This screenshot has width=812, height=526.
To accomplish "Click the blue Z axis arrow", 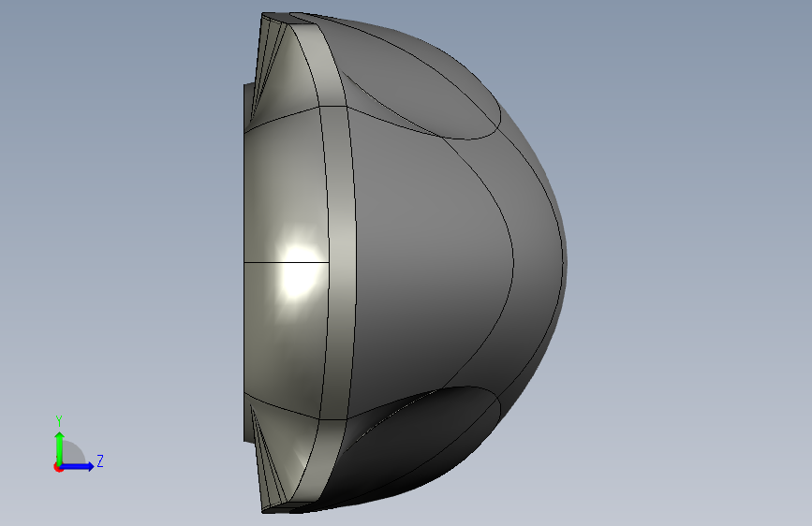I will (x=78, y=466).
